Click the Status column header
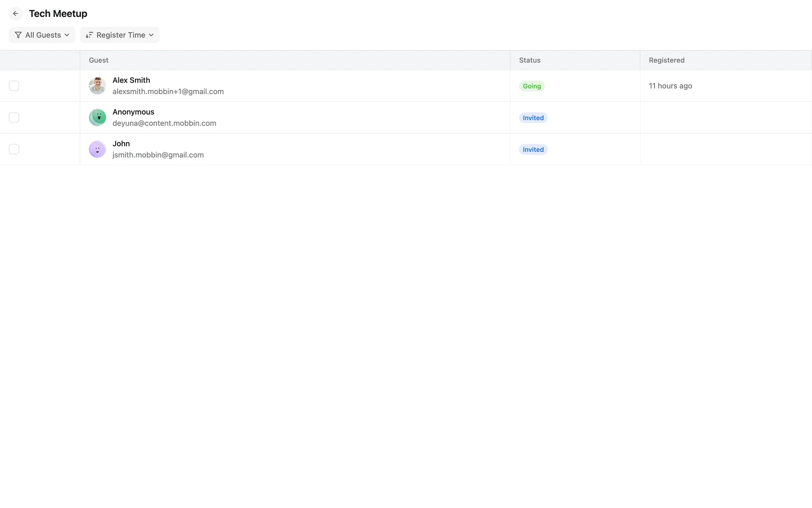Image resolution: width=812 pixels, height=508 pixels. 529,60
